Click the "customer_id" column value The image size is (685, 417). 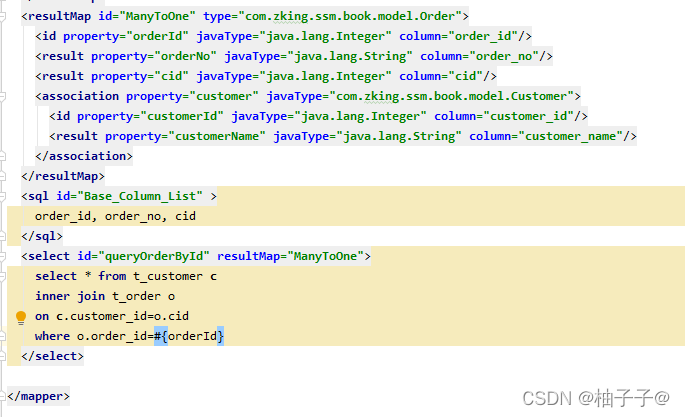(529, 117)
